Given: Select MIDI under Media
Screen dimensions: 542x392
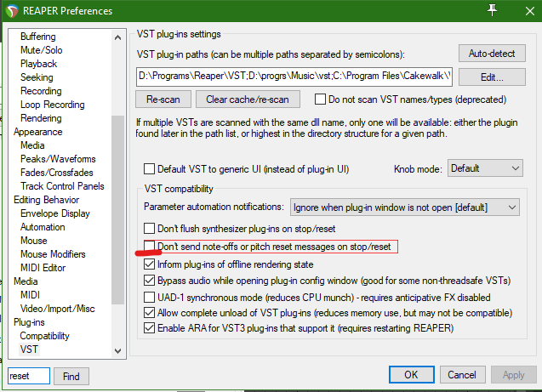Looking at the screenshot, I should coord(30,295).
